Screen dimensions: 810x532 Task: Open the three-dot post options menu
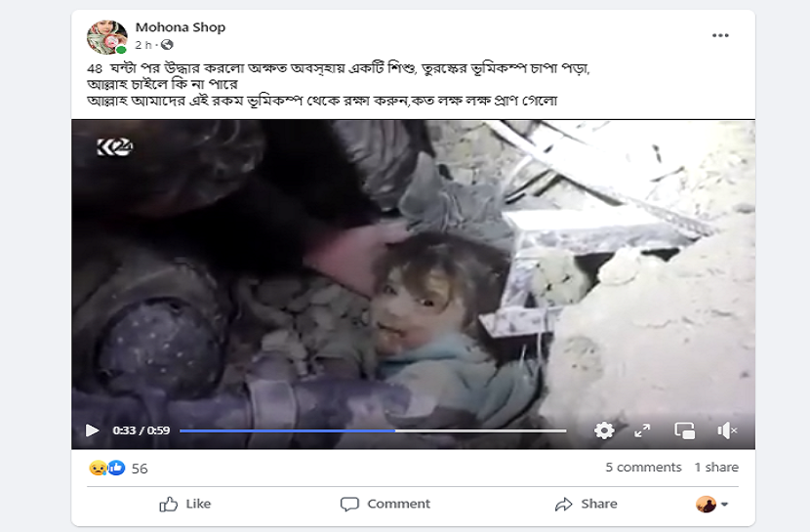click(720, 35)
